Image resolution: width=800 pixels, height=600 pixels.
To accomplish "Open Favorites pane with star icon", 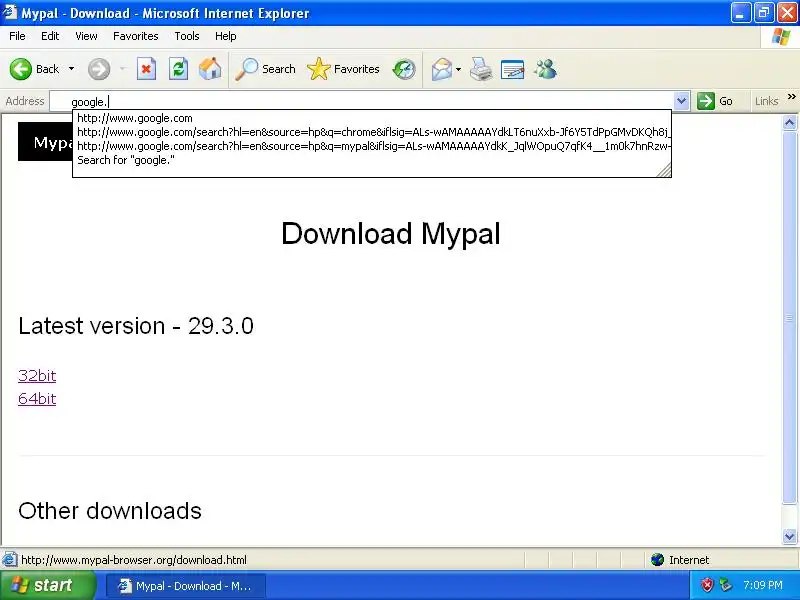I will point(343,69).
